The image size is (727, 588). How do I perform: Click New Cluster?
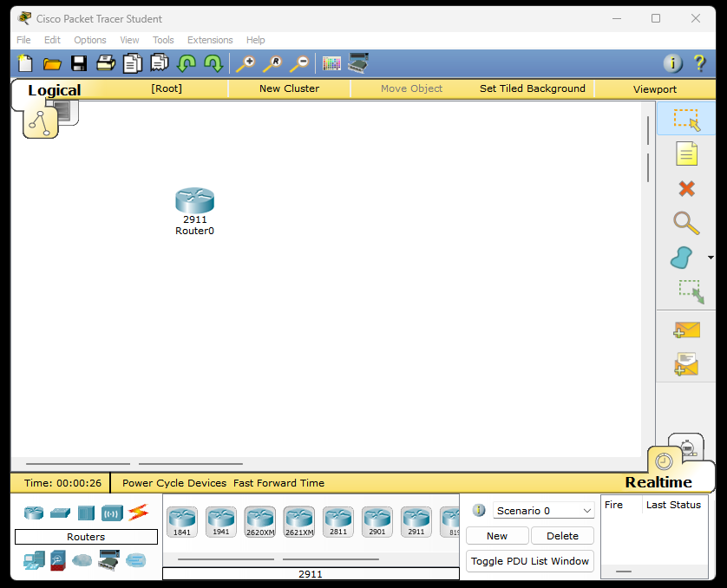click(x=289, y=88)
